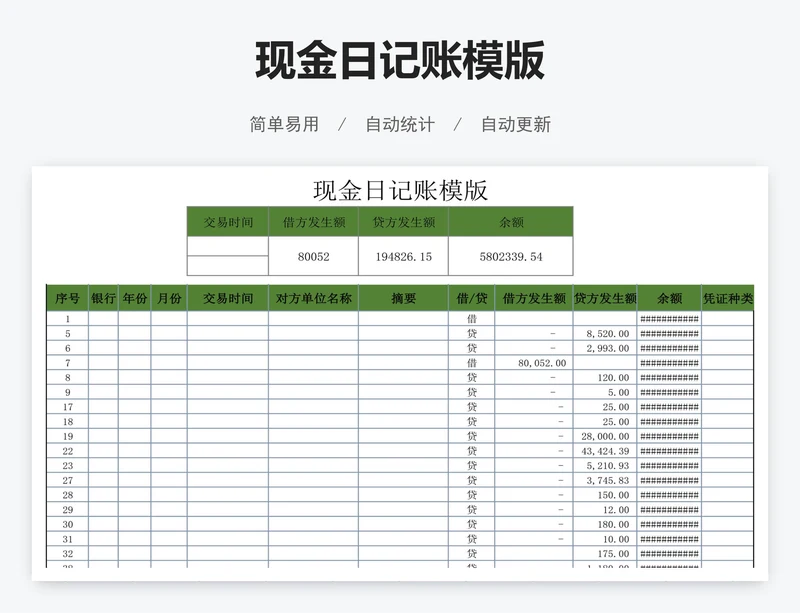Click summary value 5802339.54
This screenshot has width=800, height=613.
[x=511, y=256]
